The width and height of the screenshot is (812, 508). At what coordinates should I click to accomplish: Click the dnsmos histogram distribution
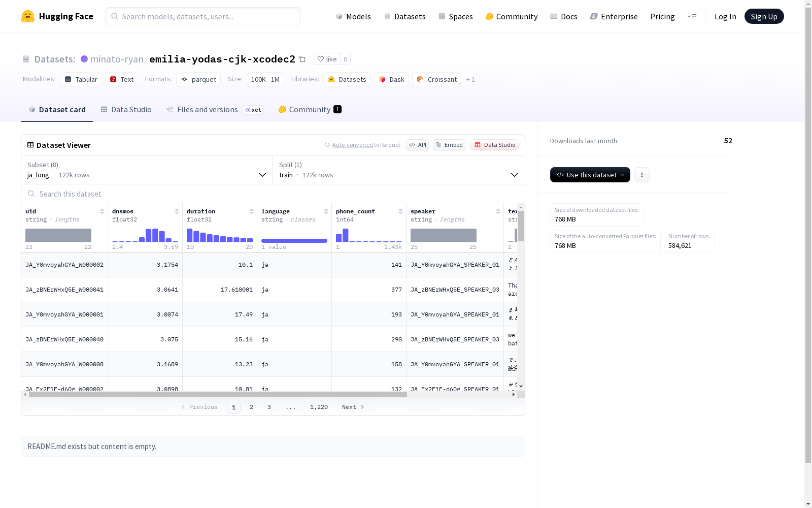coord(145,235)
